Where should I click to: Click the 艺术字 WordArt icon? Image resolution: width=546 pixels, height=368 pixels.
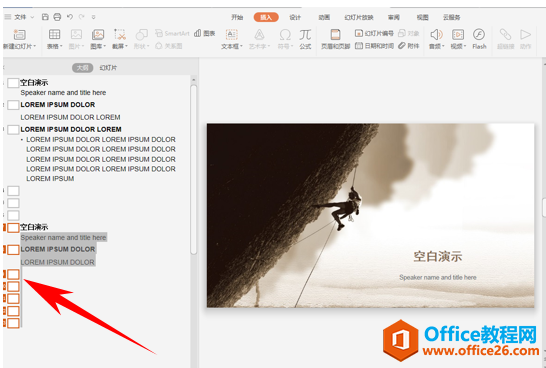tap(259, 34)
